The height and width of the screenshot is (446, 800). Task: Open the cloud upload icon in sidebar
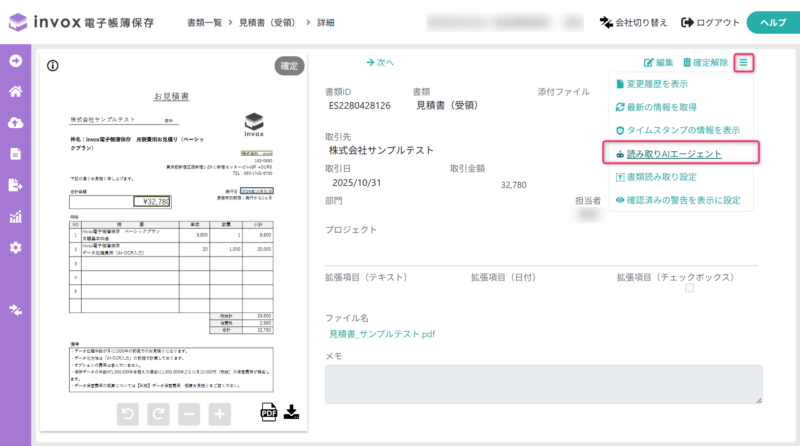pyautogui.click(x=15, y=122)
